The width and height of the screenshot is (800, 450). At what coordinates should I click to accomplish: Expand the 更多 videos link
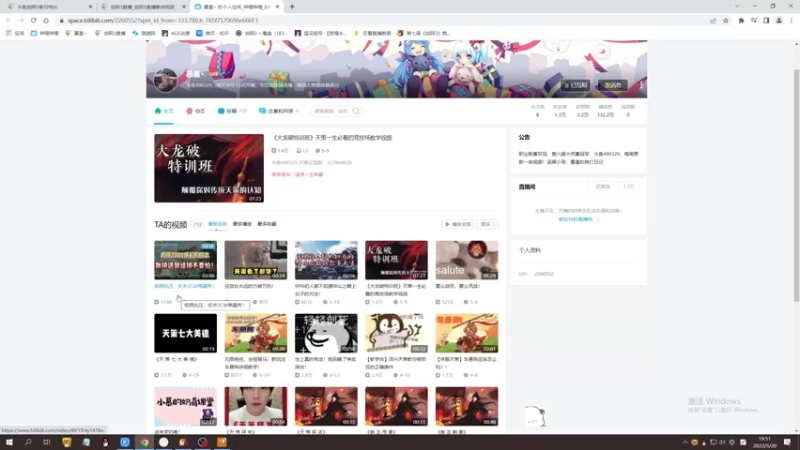click(487, 224)
